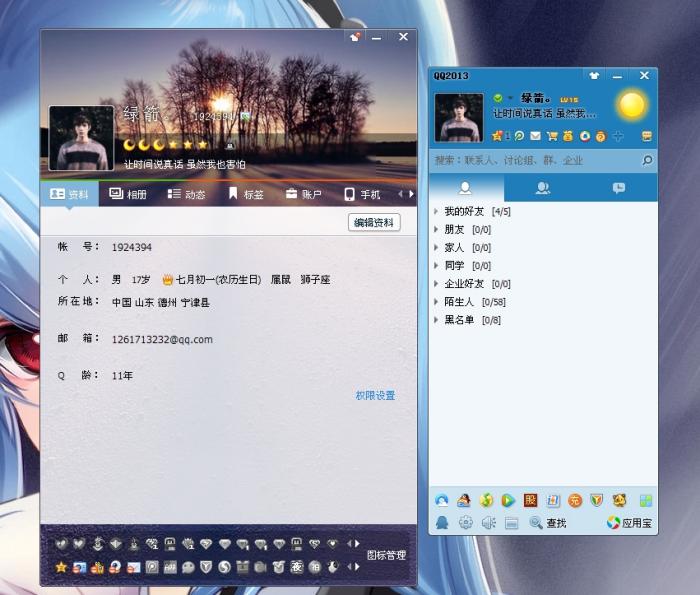Select the 账户 tab in profile window
This screenshot has height=595, width=700.
pos(304,194)
